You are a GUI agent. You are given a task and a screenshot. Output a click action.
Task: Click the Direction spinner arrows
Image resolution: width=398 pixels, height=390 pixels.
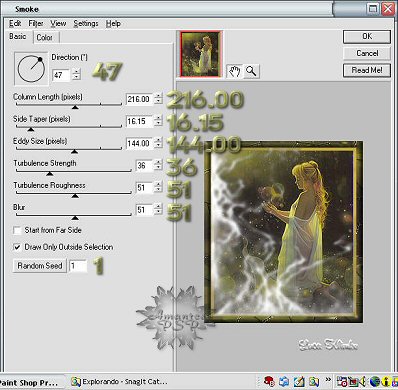(76, 74)
